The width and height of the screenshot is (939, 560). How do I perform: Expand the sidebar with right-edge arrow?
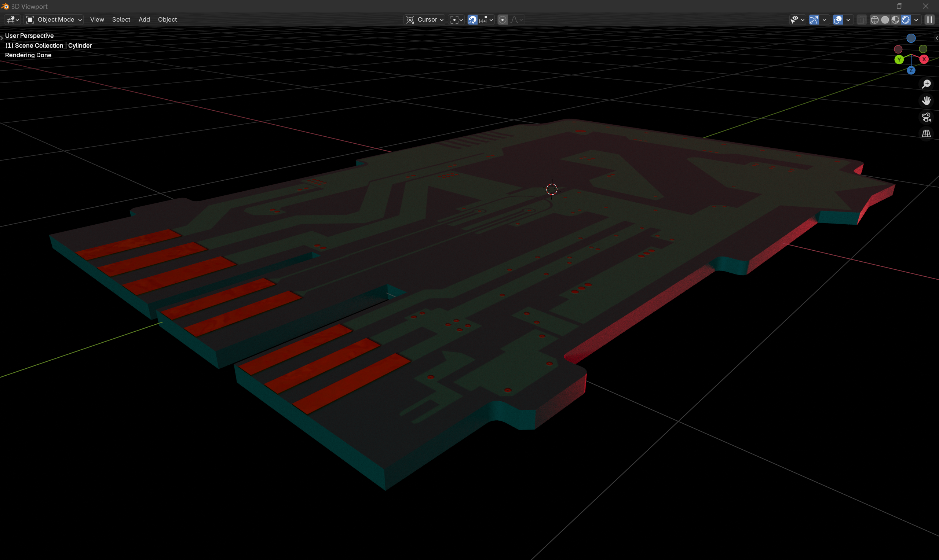click(x=936, y=38)
